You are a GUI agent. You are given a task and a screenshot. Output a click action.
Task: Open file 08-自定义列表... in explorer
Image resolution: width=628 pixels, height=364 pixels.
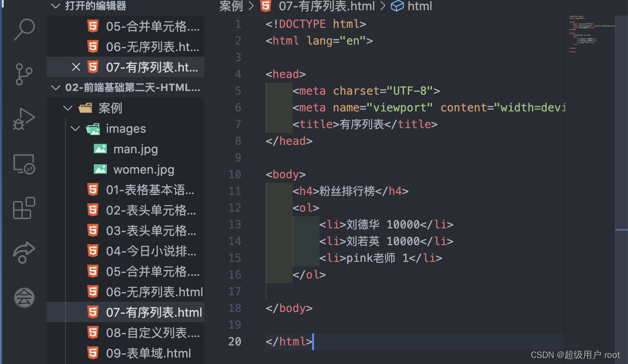tap(125, 333)
